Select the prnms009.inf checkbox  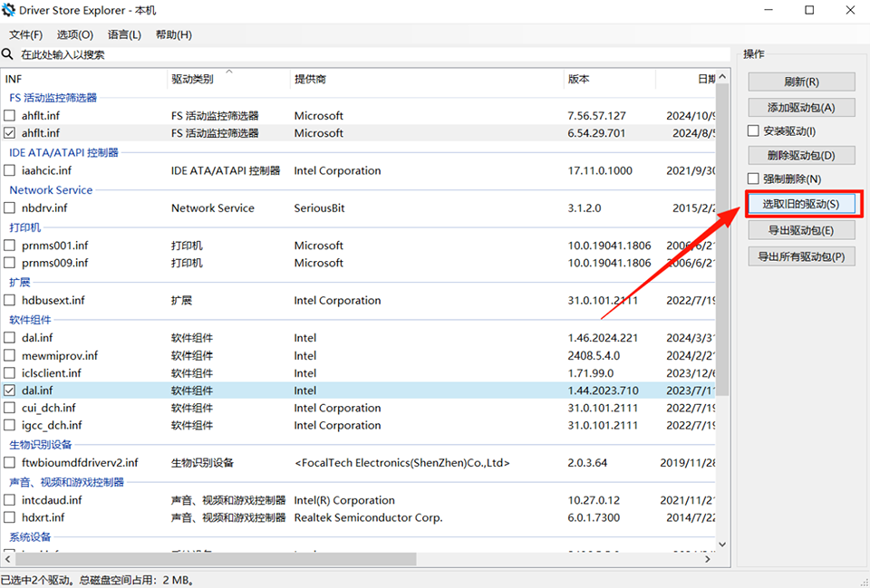click(x=9, y=263)
